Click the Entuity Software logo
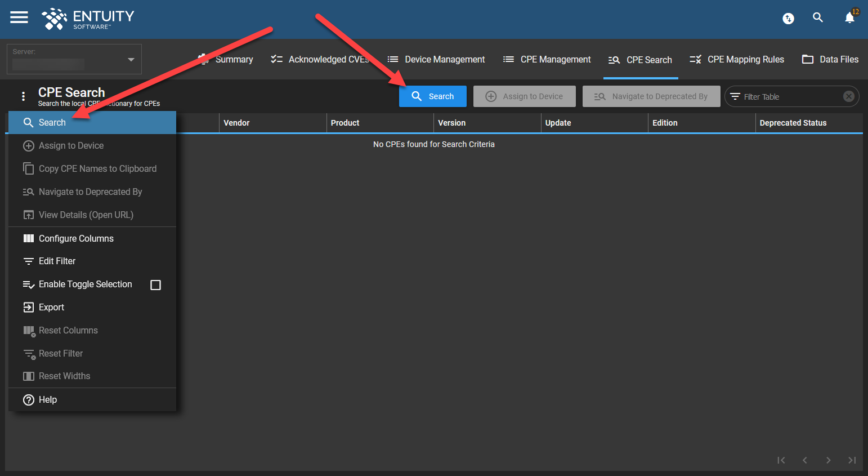This screenshot has width=868, height=476. point(88,19)
